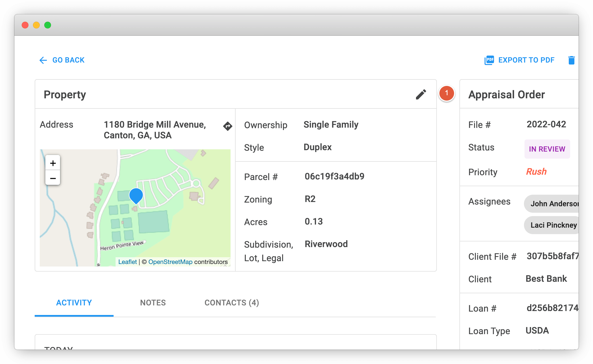
Task: Select the IN REVIEW status chip
Action: pyautogui.click(x=547, y=149)
